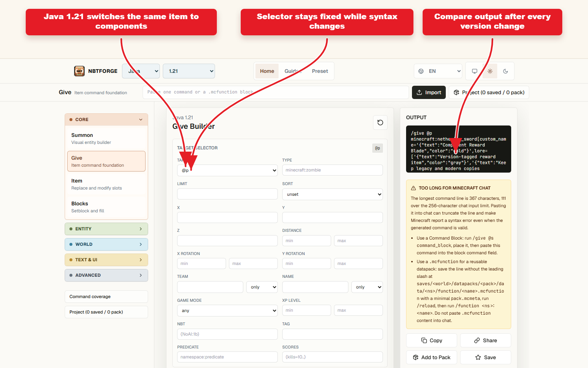The image size is (588, 368).
Task: Click the X Rotation min field
Action: coord(201,263)
